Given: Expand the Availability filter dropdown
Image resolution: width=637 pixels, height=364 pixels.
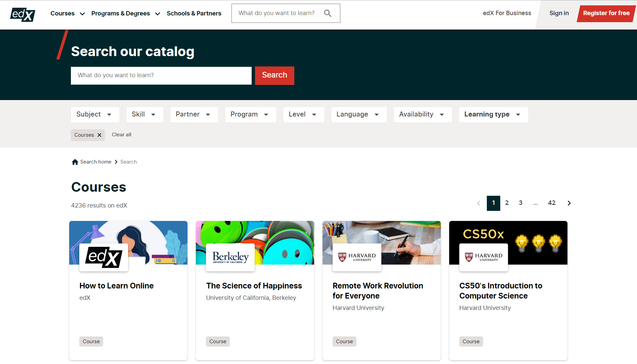Looking at the screenshot, I should click(422, 114).
